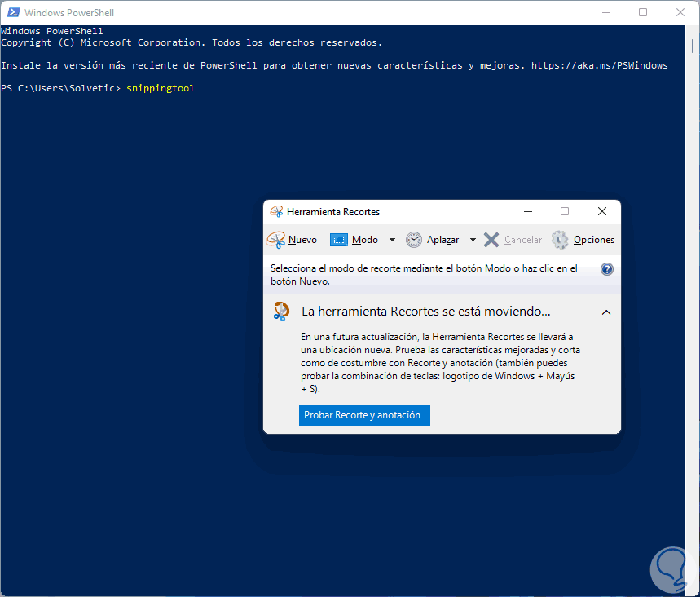Open the blue help question mark icon

coord(607,269)
